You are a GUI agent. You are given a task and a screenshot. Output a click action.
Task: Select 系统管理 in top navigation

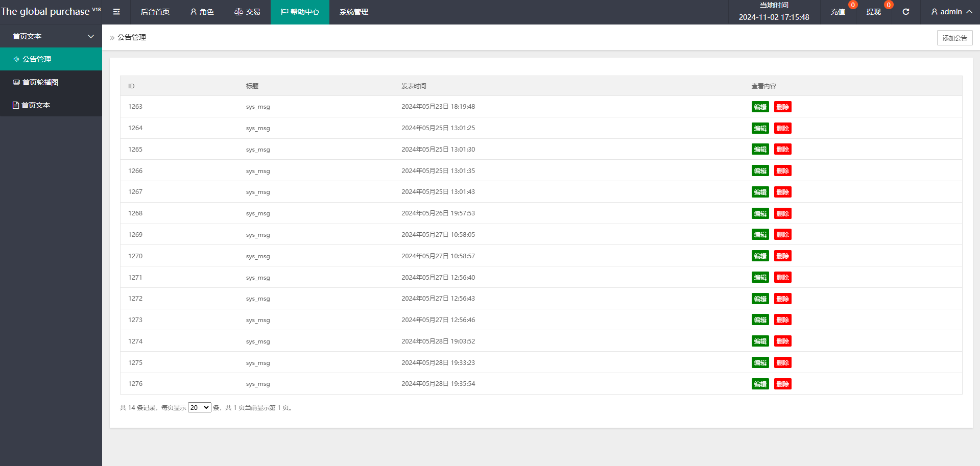353,12
